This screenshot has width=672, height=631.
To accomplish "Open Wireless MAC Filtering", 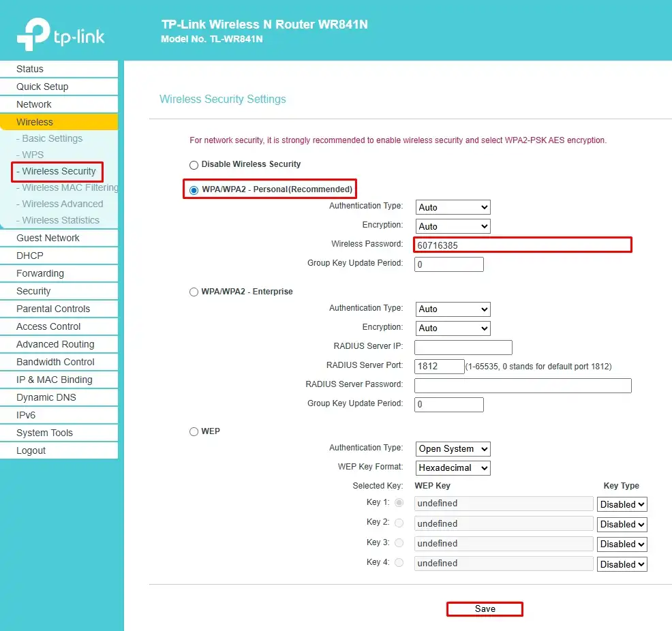I will pyautogui.click(x=63, y=187).
